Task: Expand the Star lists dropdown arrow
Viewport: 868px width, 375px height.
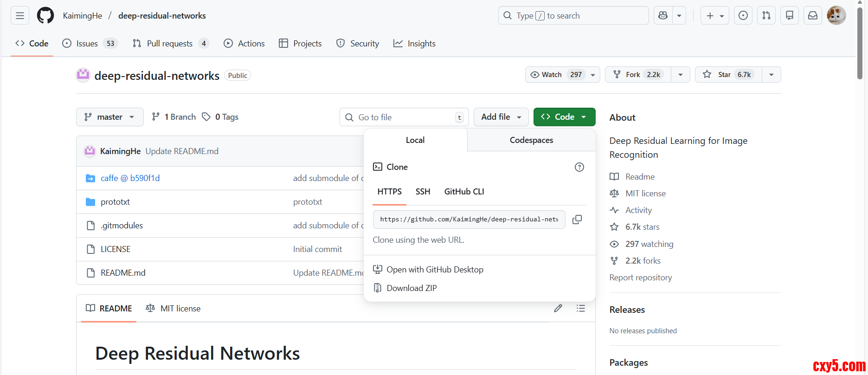Action: [x=771, y=75]
